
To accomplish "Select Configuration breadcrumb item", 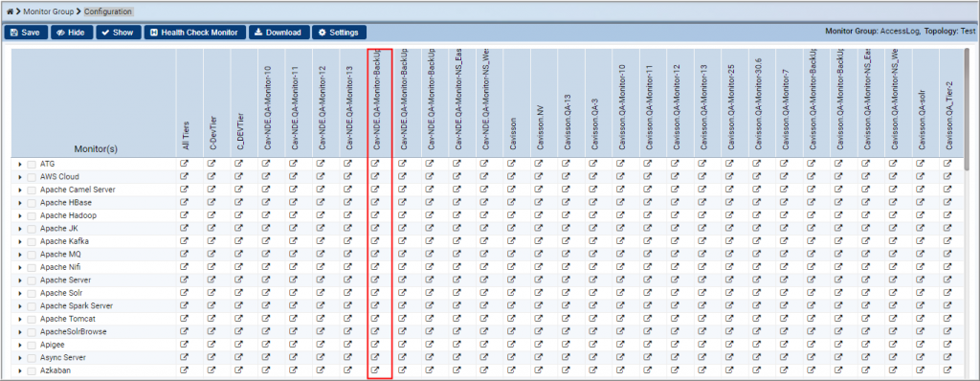I will tap(108, 11).
